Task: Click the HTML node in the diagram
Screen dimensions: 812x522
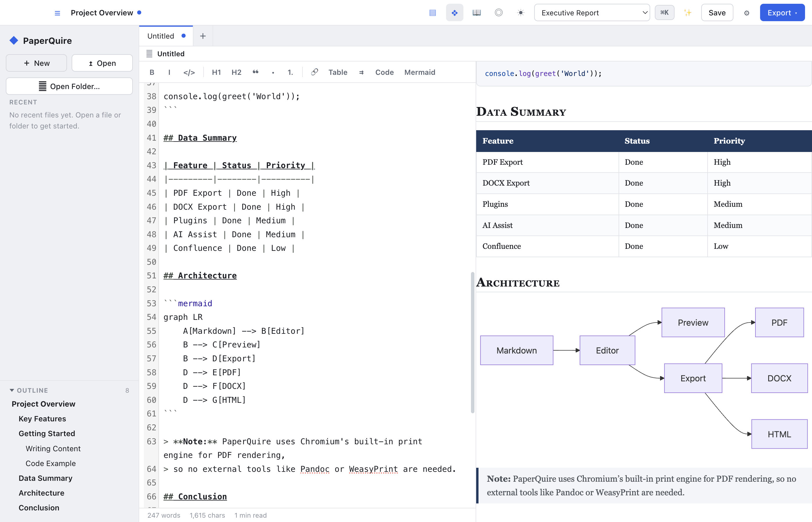Action: 779,434
